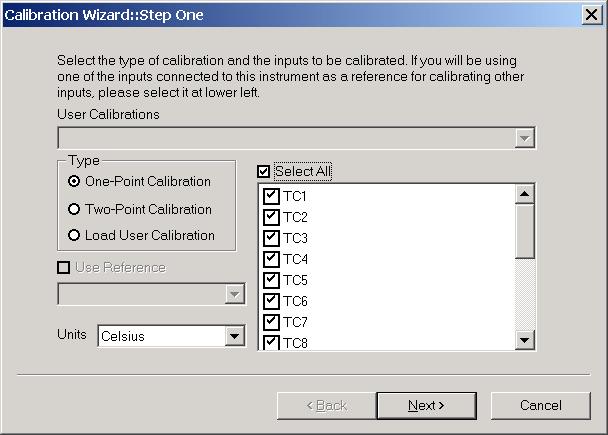Toggle the TC1 input checkbox
Viewport: 608px width, 435px height.
271,196
